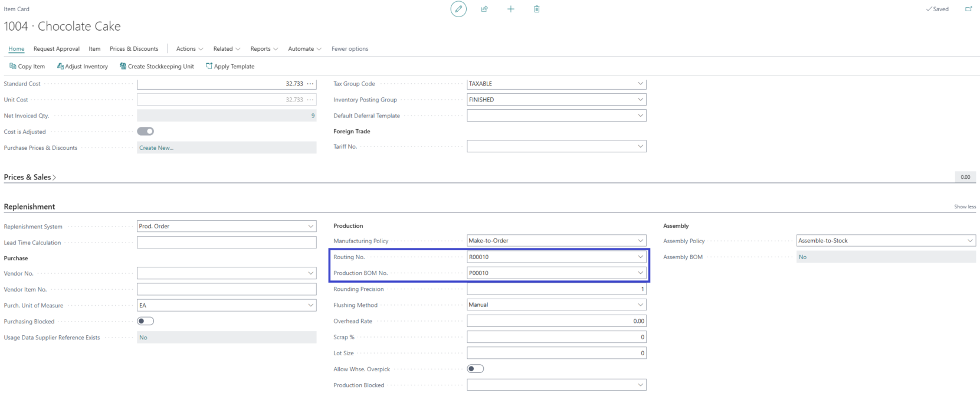Toggle the Purchasing Blocked switch
Viewport: 980px width, 396px height.
[145, 322]
